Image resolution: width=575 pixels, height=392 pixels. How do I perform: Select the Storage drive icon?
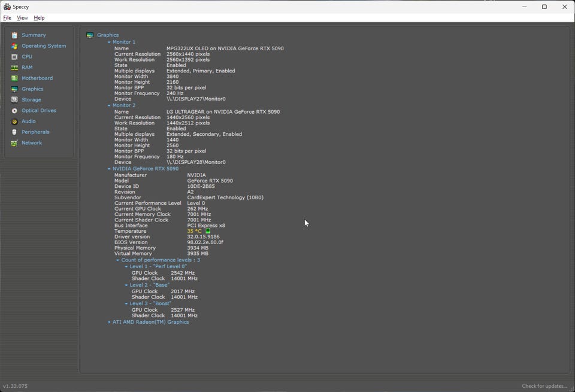click(x=14, y=100)
